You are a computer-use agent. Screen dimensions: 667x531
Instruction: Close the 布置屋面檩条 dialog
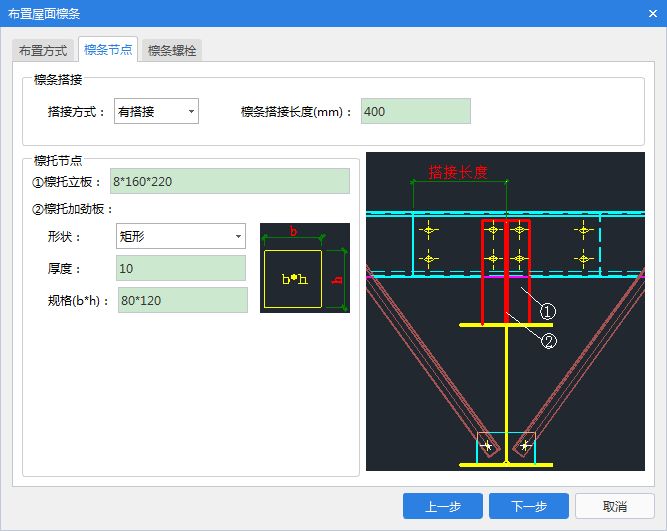click(653, 14)
